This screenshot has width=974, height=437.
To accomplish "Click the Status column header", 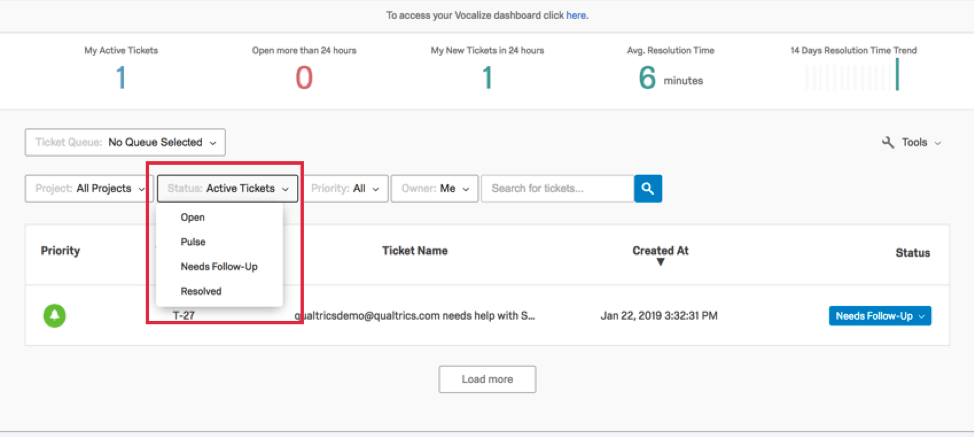I will 913,253.
